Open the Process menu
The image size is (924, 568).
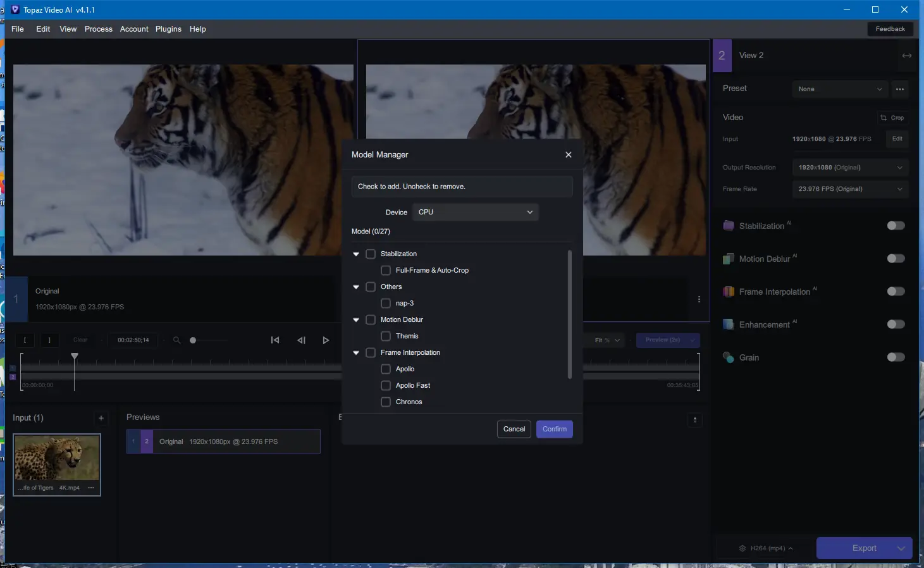(x=99, y=29)
